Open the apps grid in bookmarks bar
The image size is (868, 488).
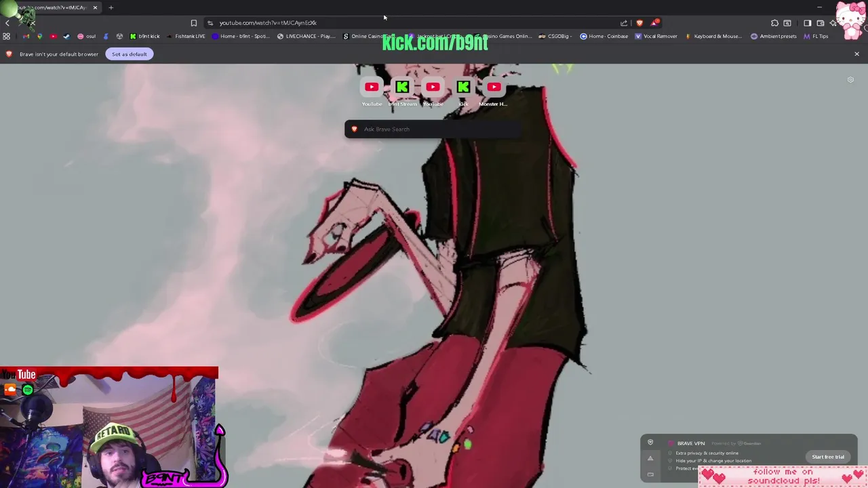point(7,37)
